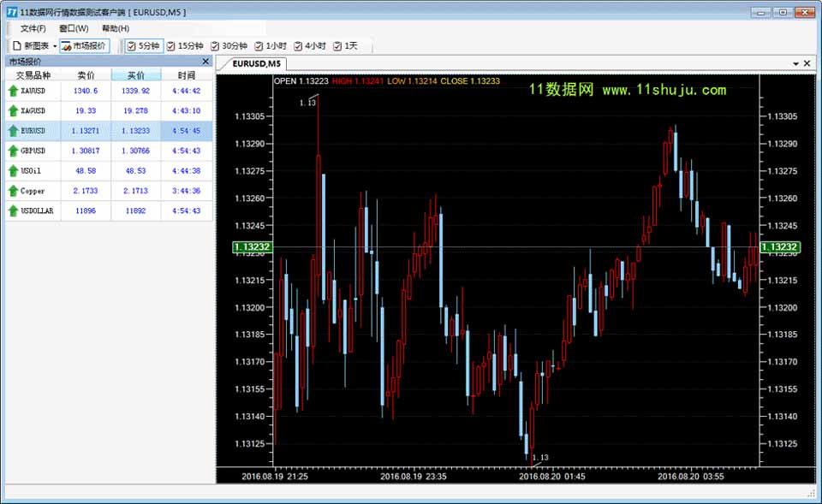
Task: Click Copper buy price 2.1713
Action: click(x=136, y=191)
